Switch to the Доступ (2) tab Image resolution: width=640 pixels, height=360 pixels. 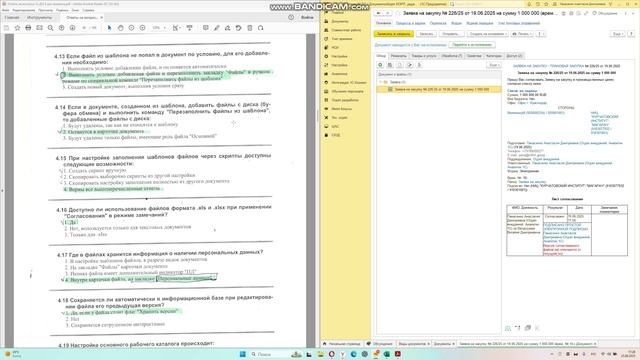click(514, 56)
